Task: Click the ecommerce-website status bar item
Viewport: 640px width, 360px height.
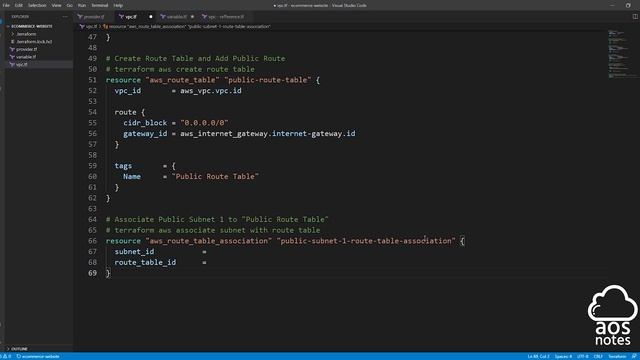Action: pyautogui.click(x=38, y=356)
